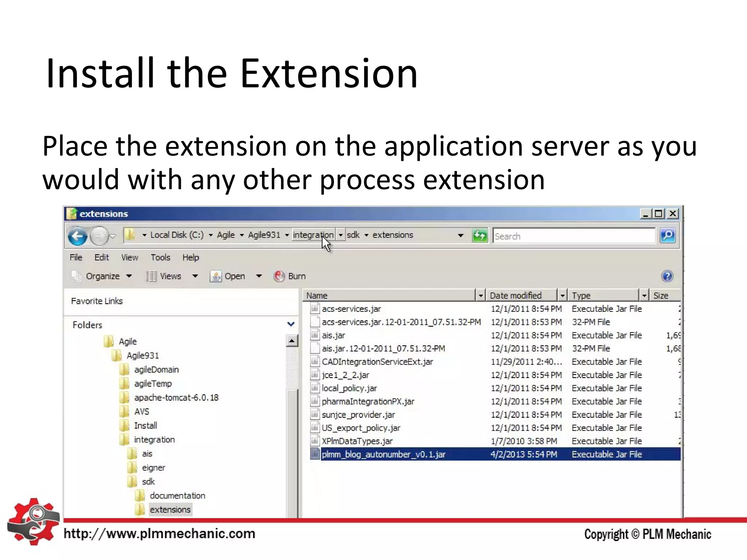
Task: Click the blue Help question-mark icon
Action: click(x=667, y=276)
